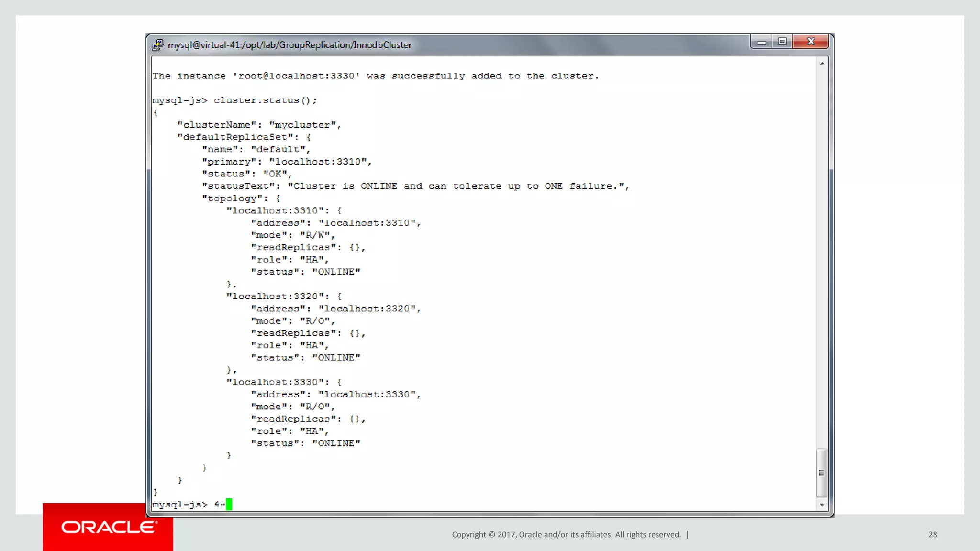Minimize the terminal window
Image resolution: width=980 pixels, height=551 pixels.
click(761, 42)
